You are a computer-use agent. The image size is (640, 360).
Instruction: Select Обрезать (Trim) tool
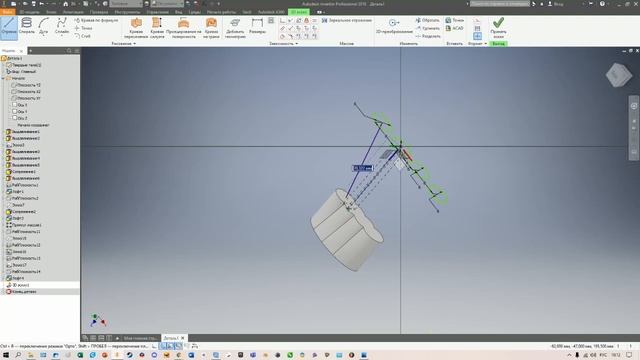click(x=428, y=20)
